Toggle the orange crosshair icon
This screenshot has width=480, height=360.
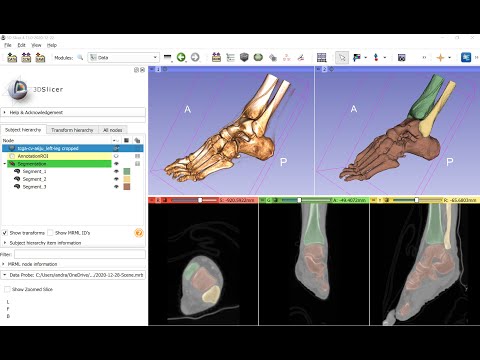440,58
